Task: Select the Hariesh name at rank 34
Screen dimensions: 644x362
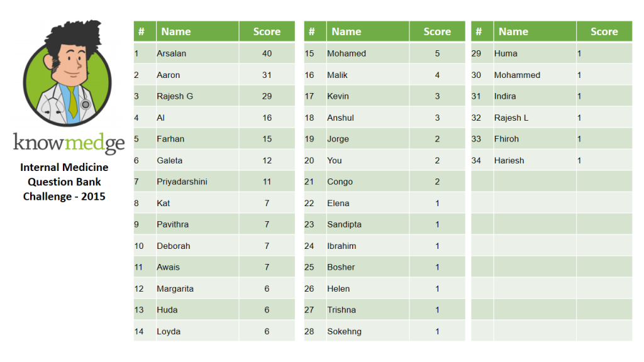Action: [x=509, y=160]
